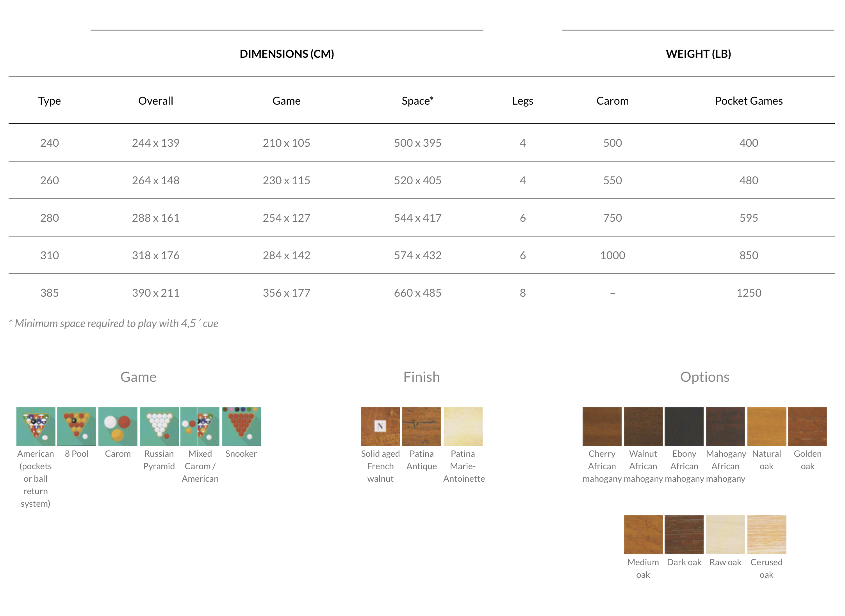Pick the Carom game icon
The height and width of the screenshot is (616, 845).
[118, 426]
